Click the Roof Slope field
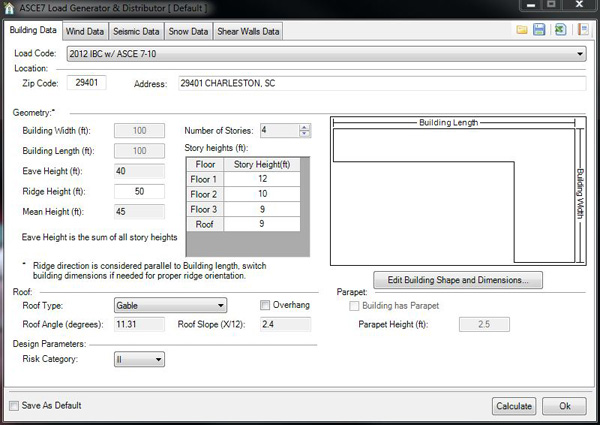 [285, 324]
